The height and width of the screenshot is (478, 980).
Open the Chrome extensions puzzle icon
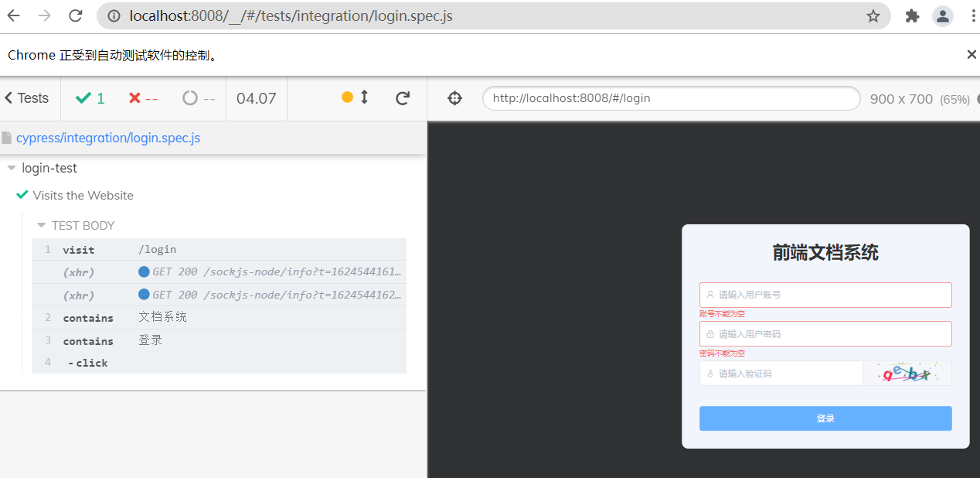pyautogui.click(x=912, y=16)
